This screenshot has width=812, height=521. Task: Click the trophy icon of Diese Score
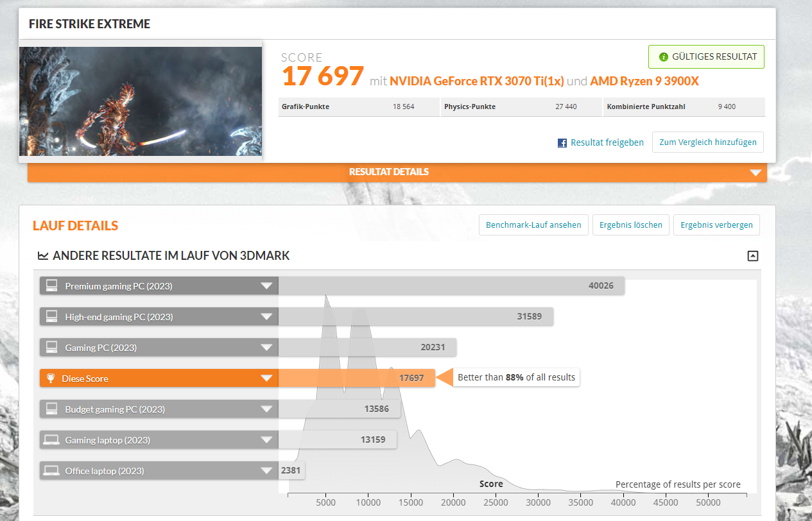[x=51, y=378]
